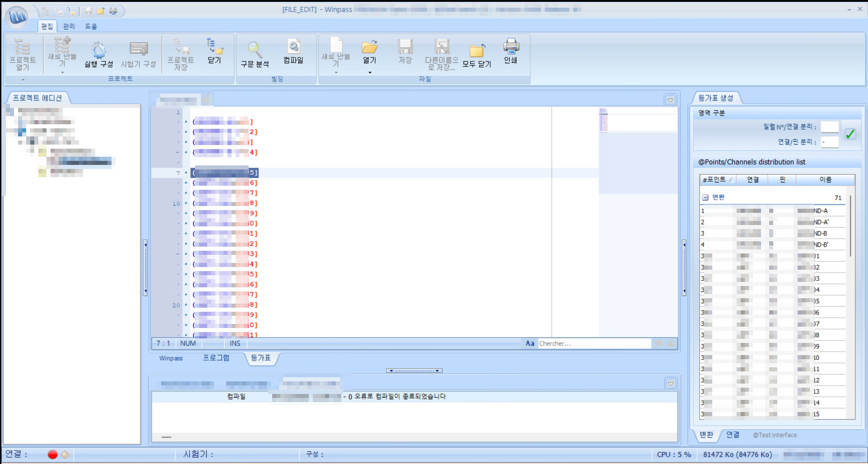Open the 실행 구성 run configuration
Viewport: 868px width, 464px height.
click(98, 51)
